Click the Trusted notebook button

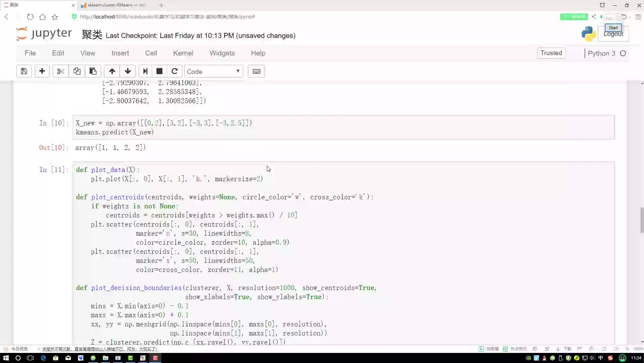(551, 53)
